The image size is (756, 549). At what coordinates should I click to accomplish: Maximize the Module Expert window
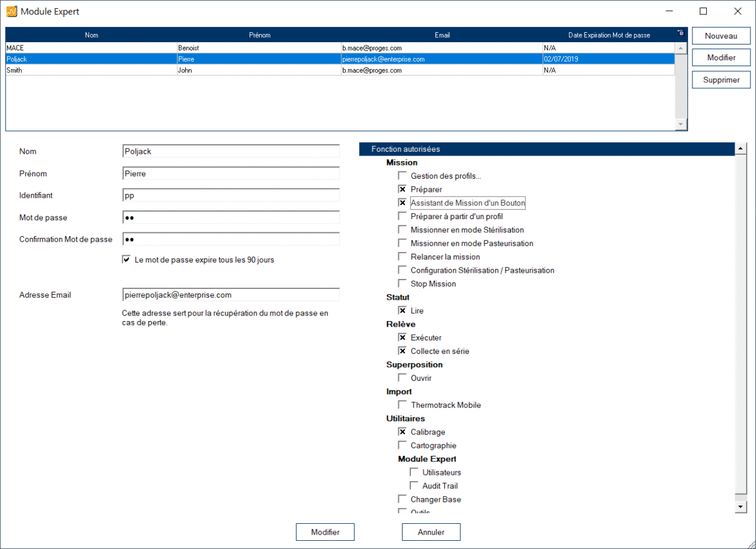coord(703,11)
